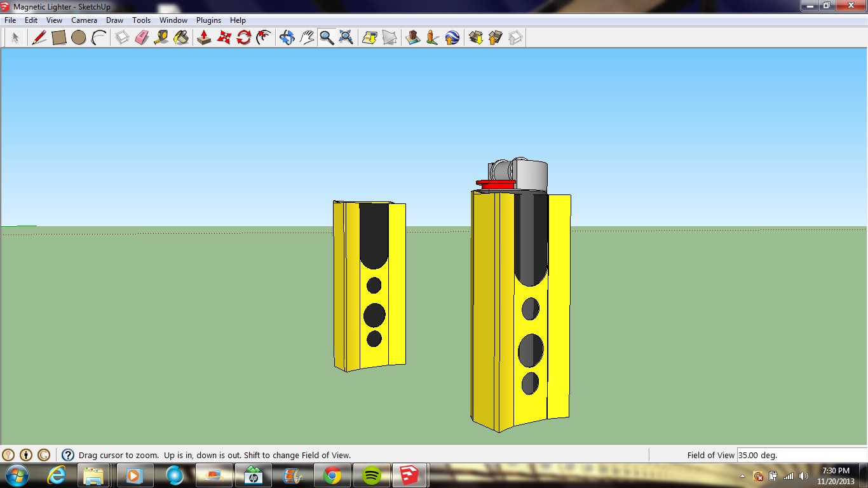This screenshot has width=868, height=488.
Task: Choose the Select arrow tool
Action: [15, 37]
